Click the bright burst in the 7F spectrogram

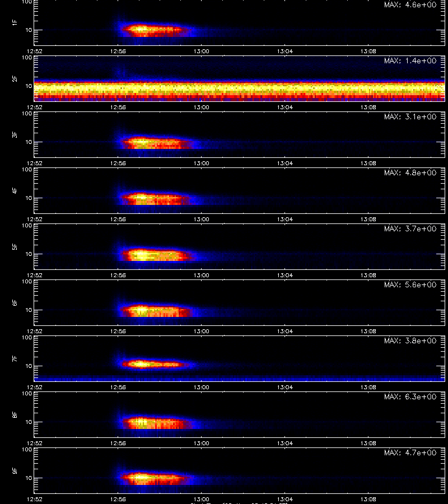pyautogui.click(x=156, y=364)
